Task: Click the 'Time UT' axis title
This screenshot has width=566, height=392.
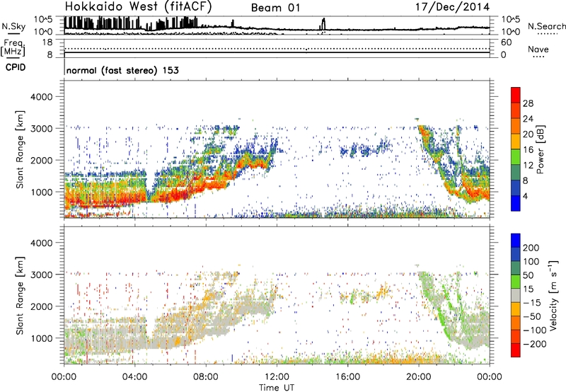Action: (277, 387)
